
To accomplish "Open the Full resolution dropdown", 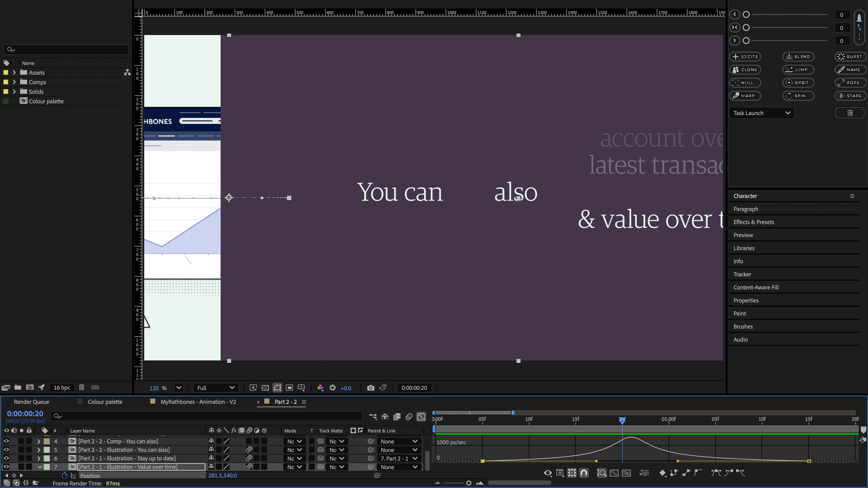I will (216, 388).
